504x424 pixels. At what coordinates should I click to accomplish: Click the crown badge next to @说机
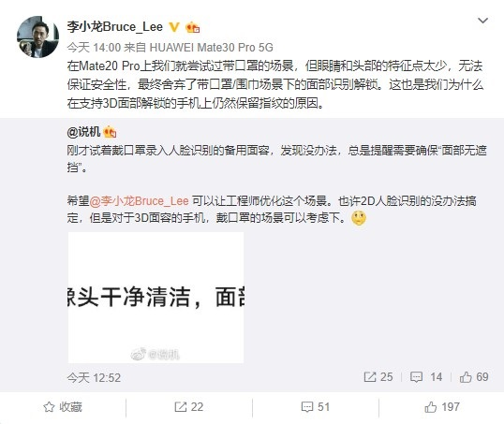pyautogui.click(x=110, y=132)
